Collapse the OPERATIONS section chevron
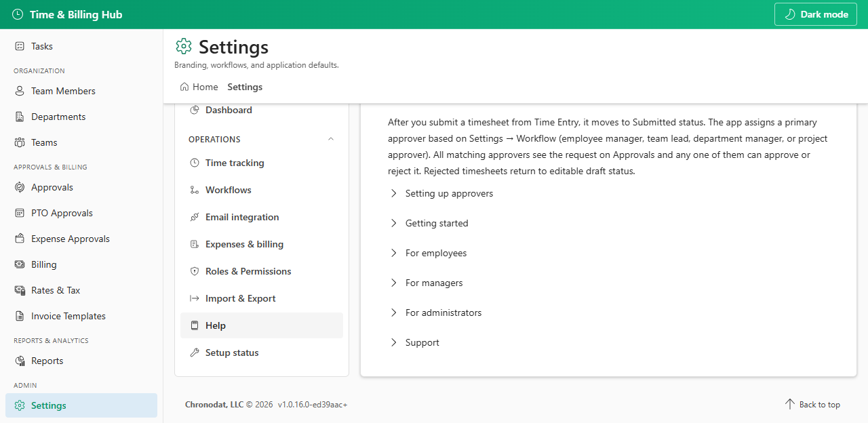This screenshot has width=868, height=423. tap(331, 139)
